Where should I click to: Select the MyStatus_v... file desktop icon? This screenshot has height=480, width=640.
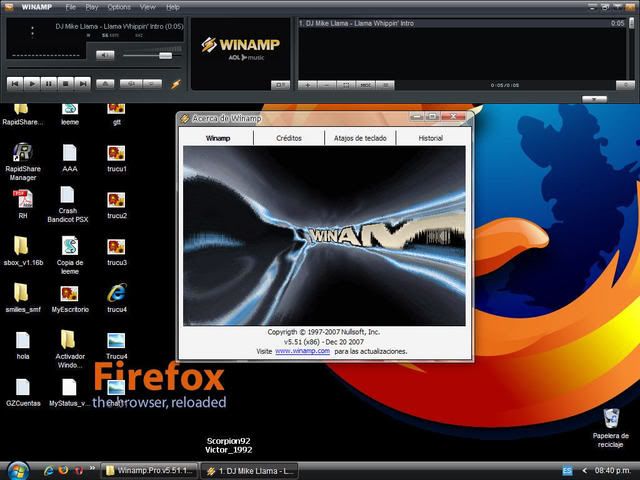tap(69, 392)
